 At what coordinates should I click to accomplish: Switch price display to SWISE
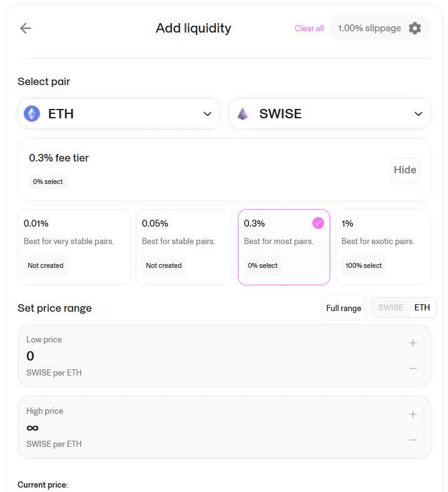tap(390, 308)
